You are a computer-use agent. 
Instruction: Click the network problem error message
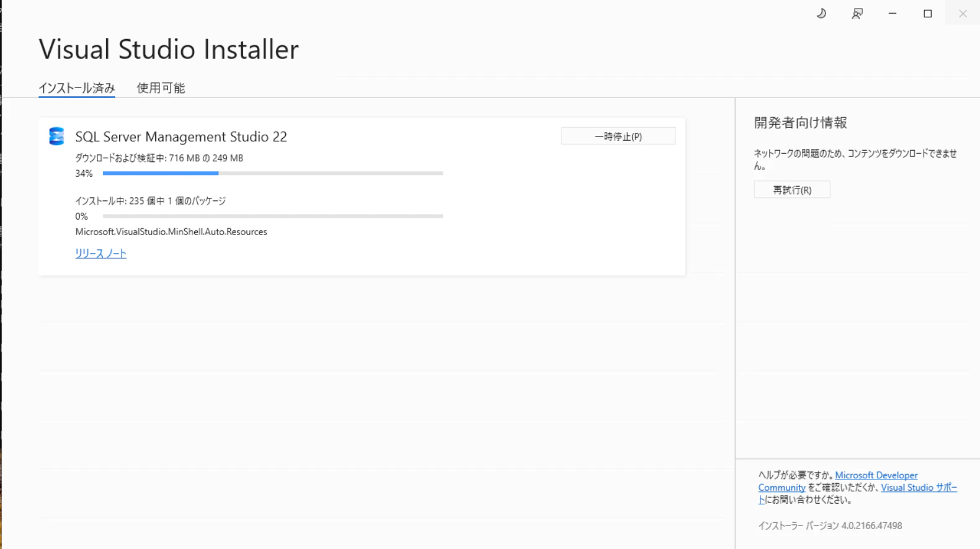855,159
